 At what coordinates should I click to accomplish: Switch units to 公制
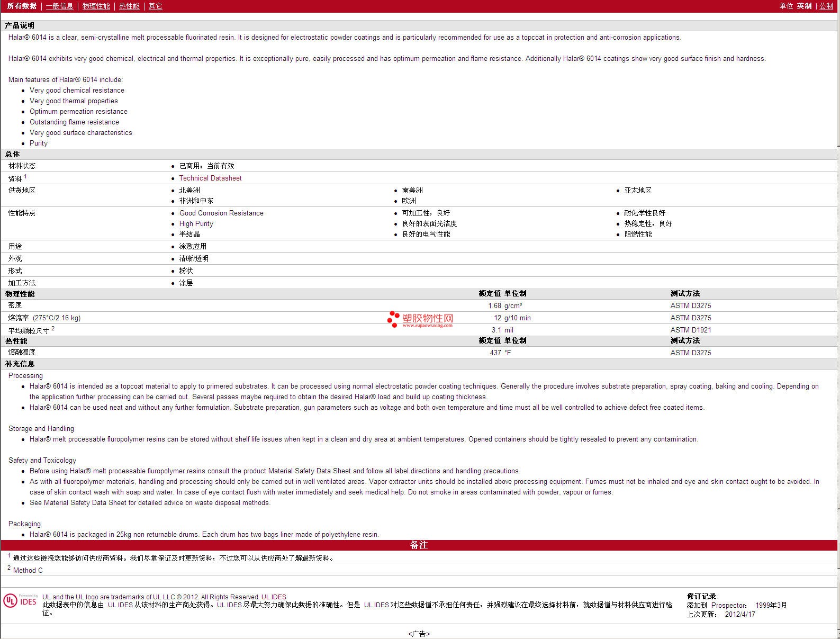[826, 6]
